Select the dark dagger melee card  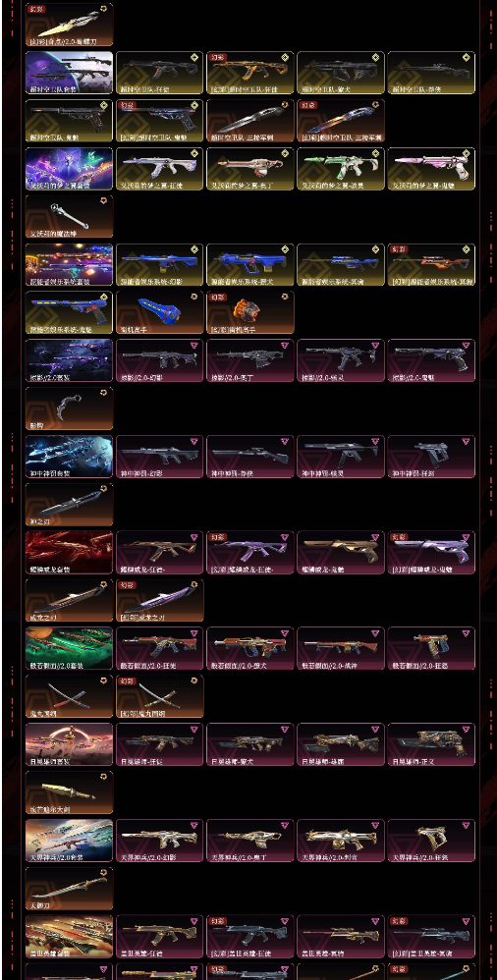70,505
